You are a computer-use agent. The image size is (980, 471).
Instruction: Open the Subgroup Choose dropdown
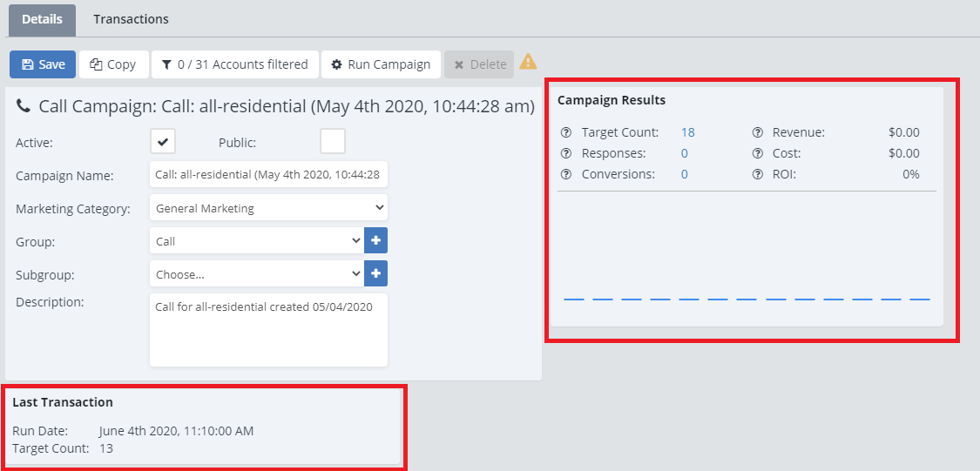[x=256, y=274]
